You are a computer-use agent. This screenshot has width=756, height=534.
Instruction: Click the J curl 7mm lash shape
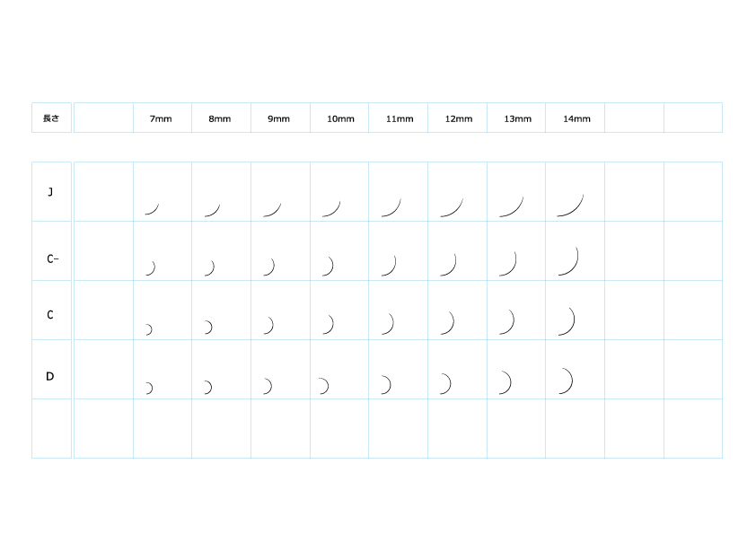[152, 209]
